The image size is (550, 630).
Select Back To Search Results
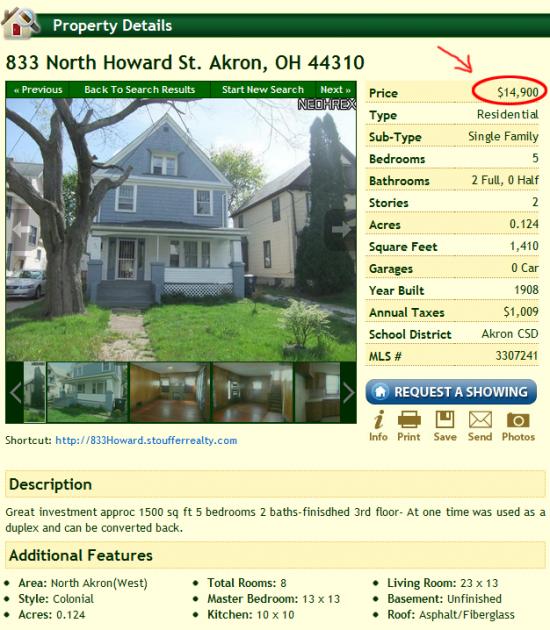[x=139, y=90]
